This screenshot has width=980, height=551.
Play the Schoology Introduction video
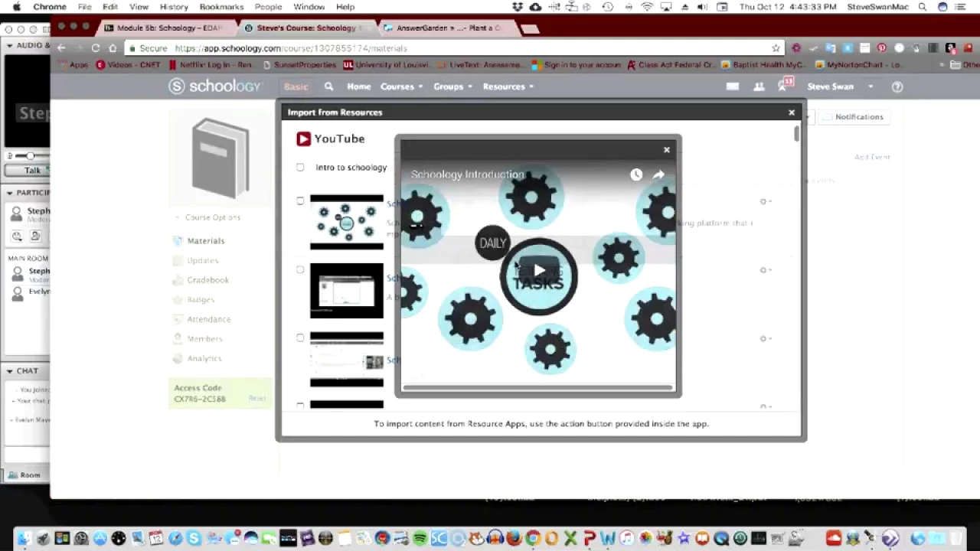click(539, 270)
